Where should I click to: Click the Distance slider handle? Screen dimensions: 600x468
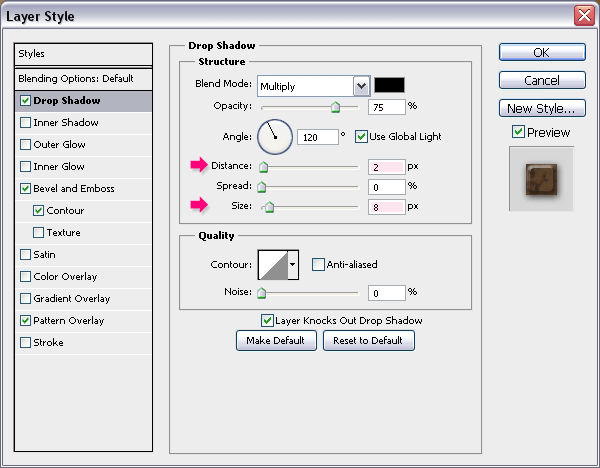pyautogui.click(x=263, y=167)
